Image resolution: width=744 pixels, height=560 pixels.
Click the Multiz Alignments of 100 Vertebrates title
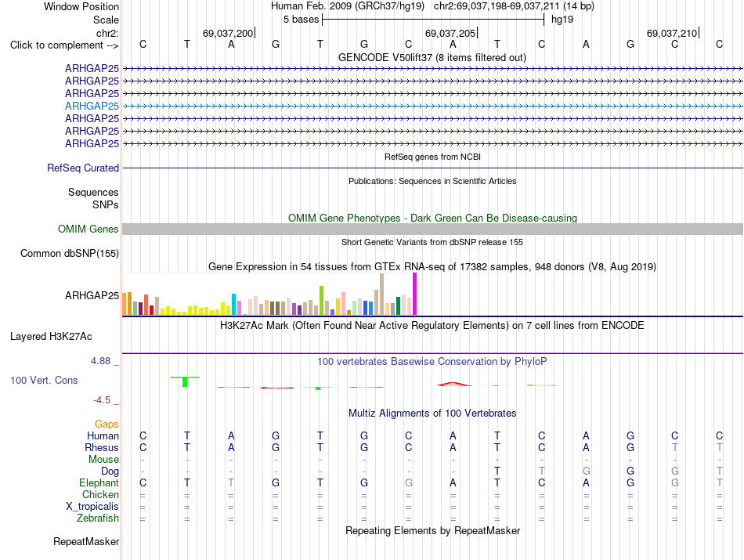[432, 413]
